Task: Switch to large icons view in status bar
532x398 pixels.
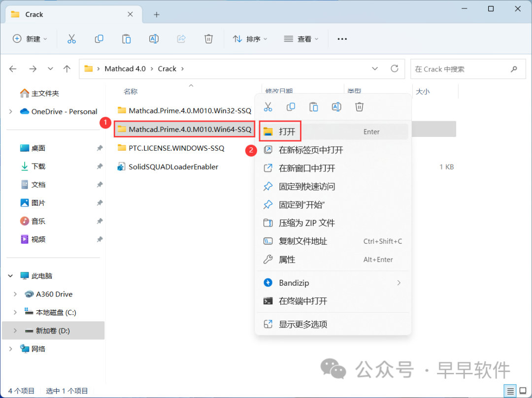Action: pos(523,391)
